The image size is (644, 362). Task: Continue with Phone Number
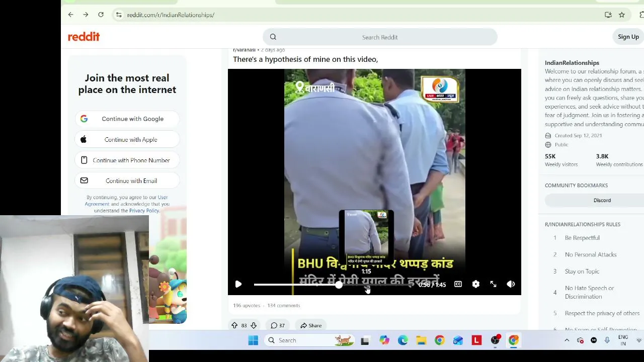click(x=127, y=160)
